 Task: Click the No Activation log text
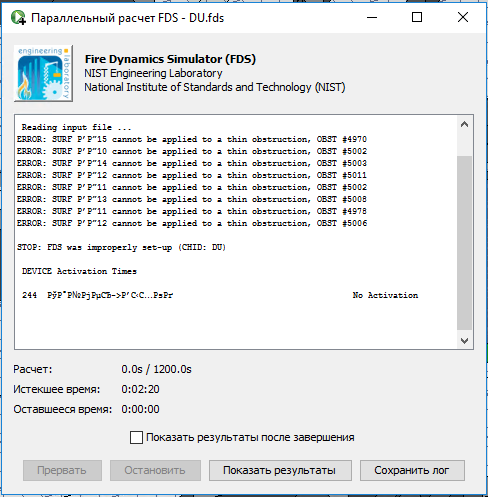coord(385,295)
